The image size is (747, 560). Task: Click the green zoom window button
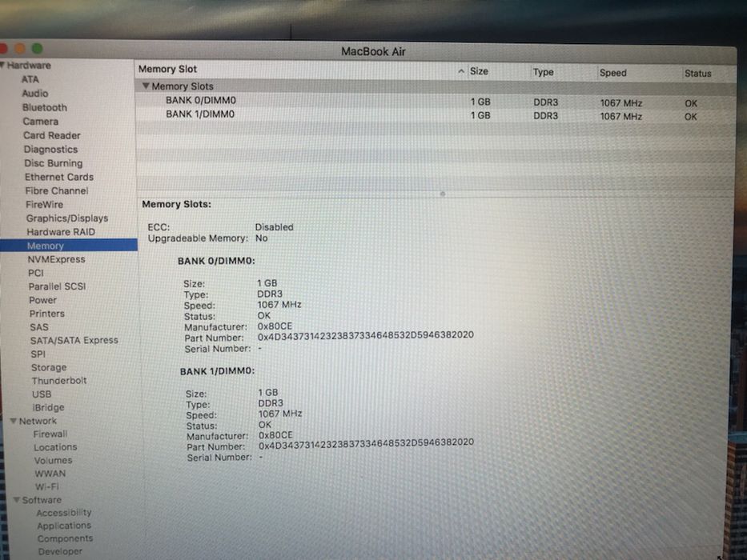(37, 48)
